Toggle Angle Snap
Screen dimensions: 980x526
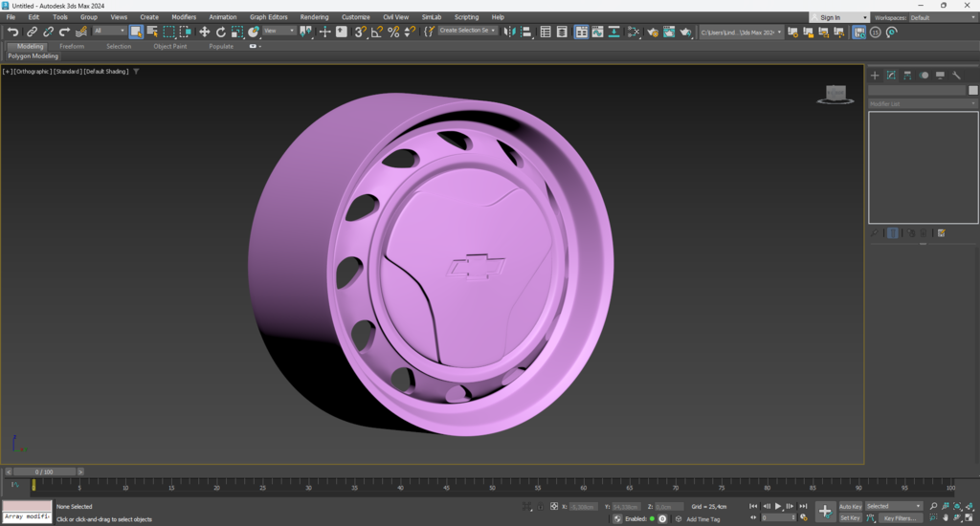[377, 32]
